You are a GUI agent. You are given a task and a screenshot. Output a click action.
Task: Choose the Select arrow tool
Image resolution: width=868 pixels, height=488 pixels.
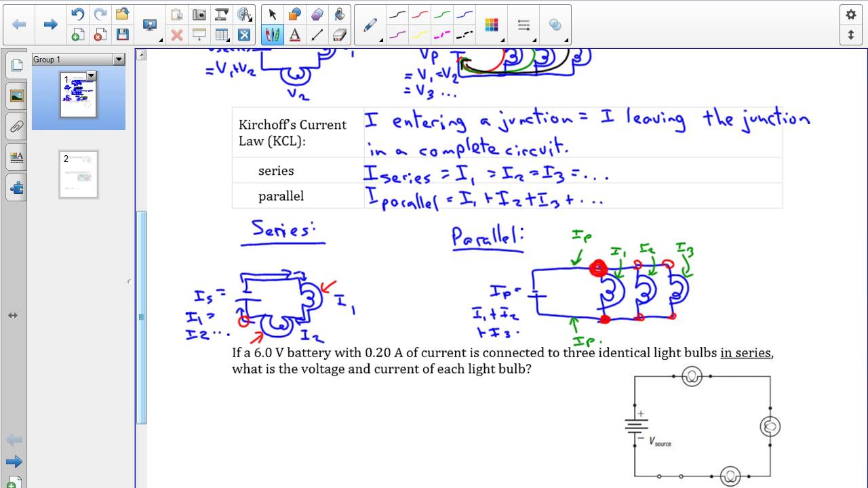[273, 14]
